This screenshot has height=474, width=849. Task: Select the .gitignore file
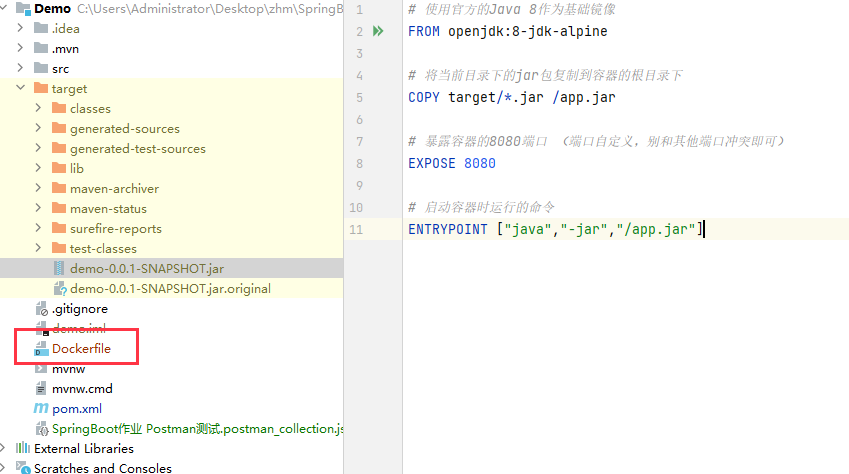tap(80, 309)
